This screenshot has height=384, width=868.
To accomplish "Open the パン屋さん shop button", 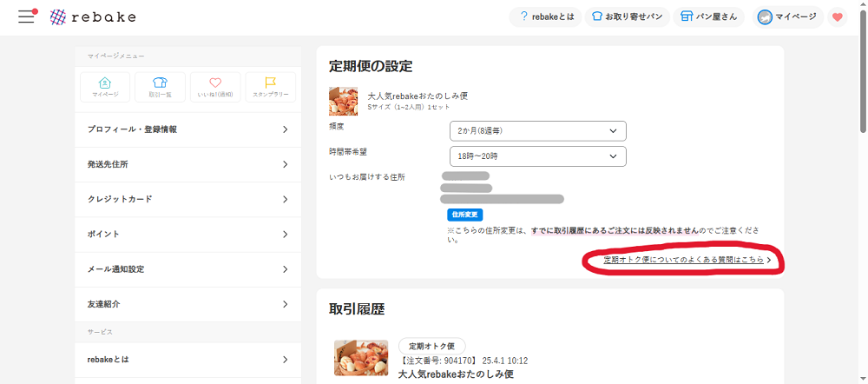I will pos(709,17).
